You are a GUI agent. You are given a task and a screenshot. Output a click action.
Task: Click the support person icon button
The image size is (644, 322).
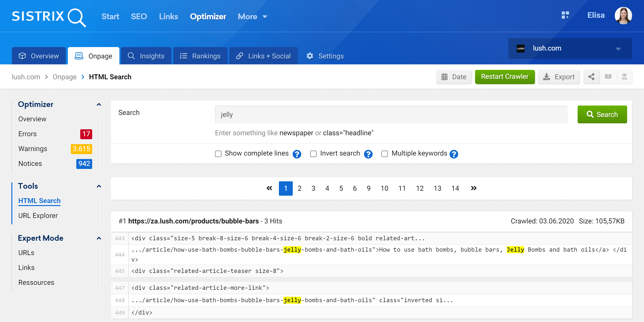tap(624, 77)
